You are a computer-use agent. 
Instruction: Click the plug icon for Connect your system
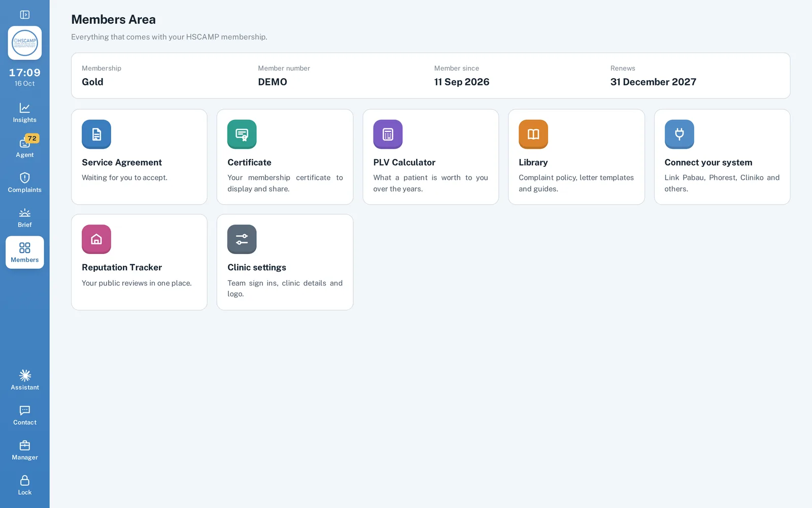(x=679, y=134)
